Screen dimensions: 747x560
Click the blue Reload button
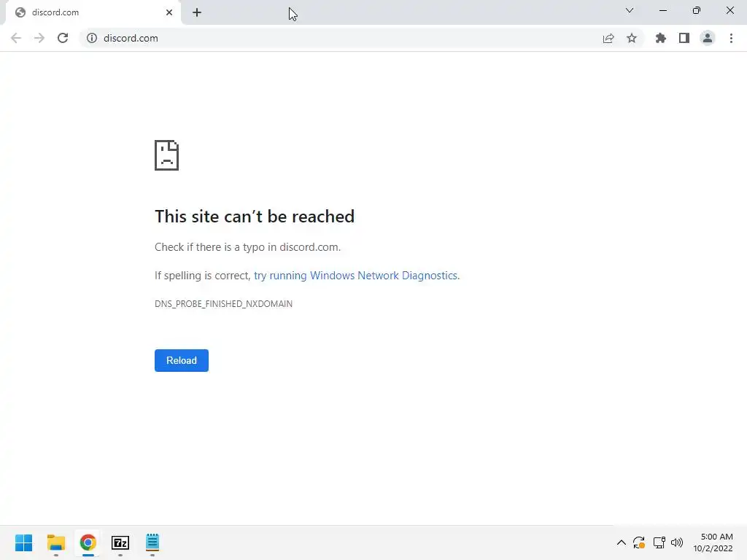pos(182,360)
